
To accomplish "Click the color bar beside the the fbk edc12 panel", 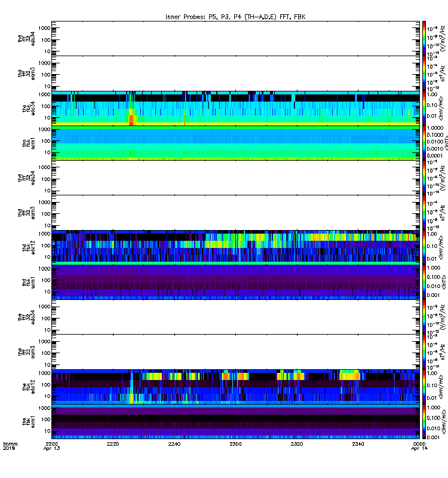I will pyautogui.click(x=424, y=387).
